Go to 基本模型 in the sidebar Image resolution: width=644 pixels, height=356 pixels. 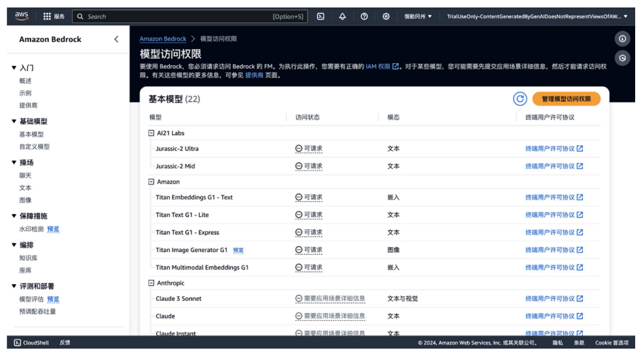click(31, 135)
